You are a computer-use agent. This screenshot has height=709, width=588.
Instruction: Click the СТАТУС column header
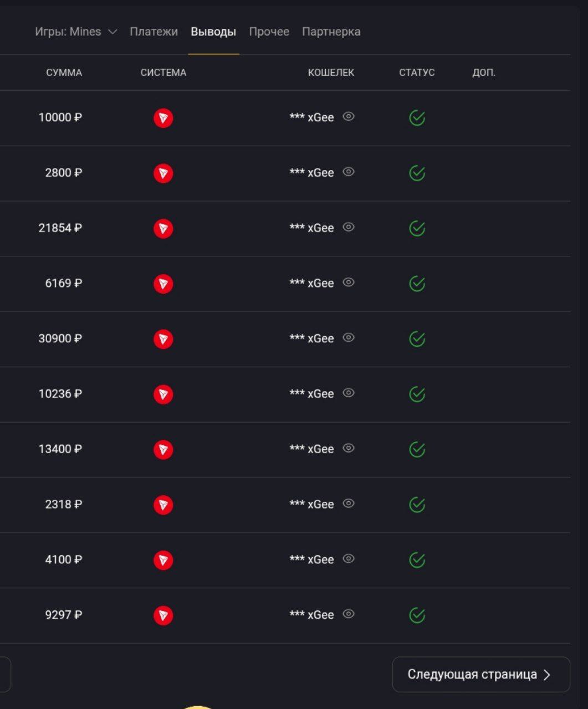(x=417, y=73)
